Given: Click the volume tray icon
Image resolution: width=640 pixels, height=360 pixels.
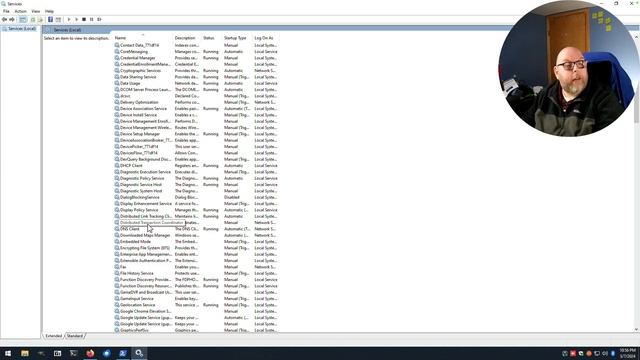Looking at the screenshot, I should pos(605,353).
